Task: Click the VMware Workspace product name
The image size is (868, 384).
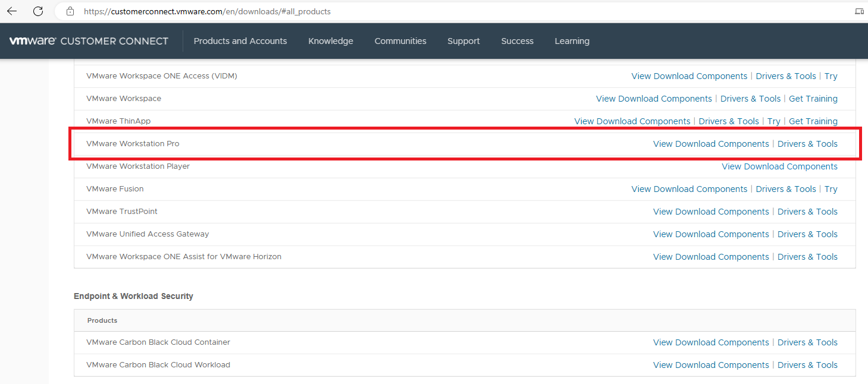Action: pos(124,99)
